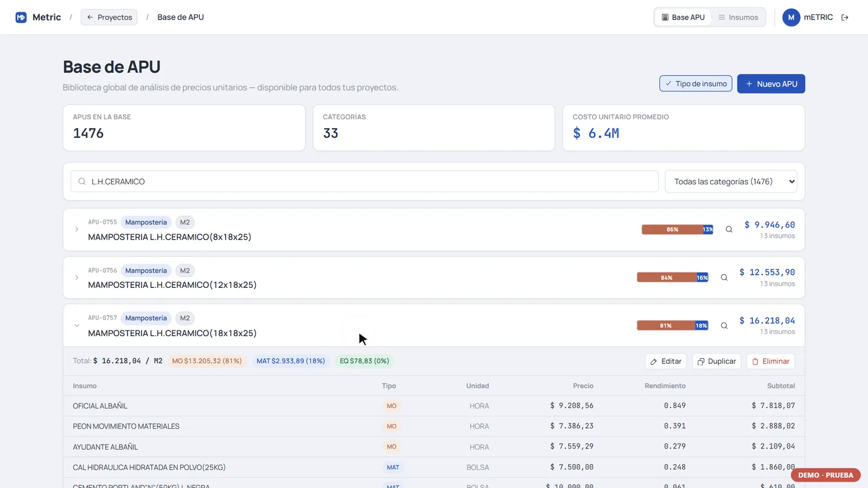
Task: Click the MO $13.205,32 (81%) chip
Action: [x=207, y=361]
